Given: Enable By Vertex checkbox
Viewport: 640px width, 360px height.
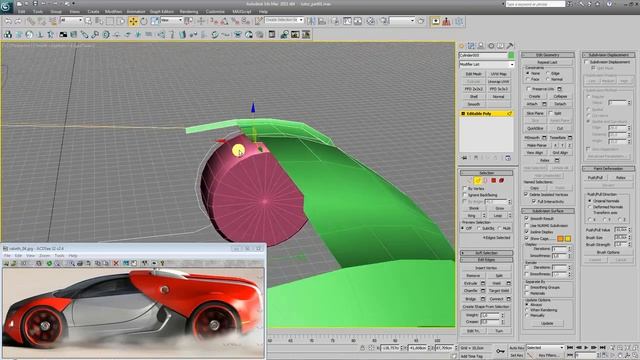Looking at the screenshot, I should (465, 189).
